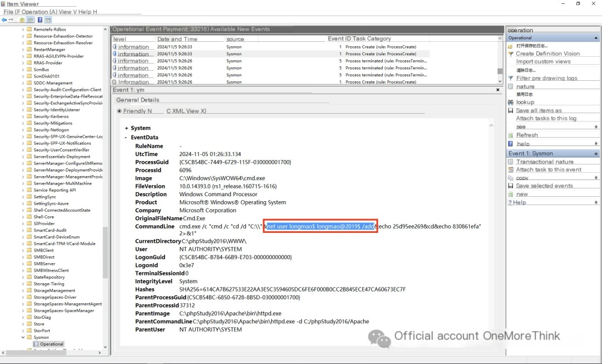Click the show/hide console tree toolbar icon
The image size is (602, 364).
pyautogui.click(x=30, y=20)
